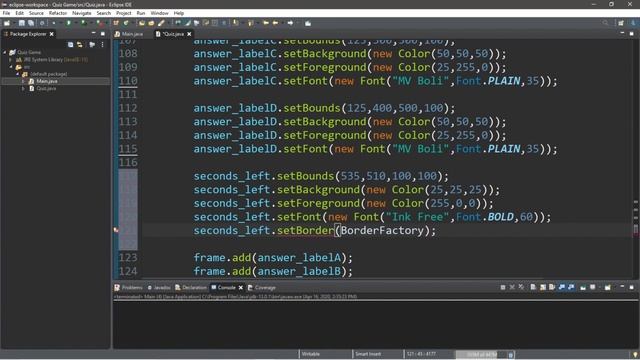640x360 pixels.
Task: Switch to the Coverage tab
Action: tap(262, 287)
